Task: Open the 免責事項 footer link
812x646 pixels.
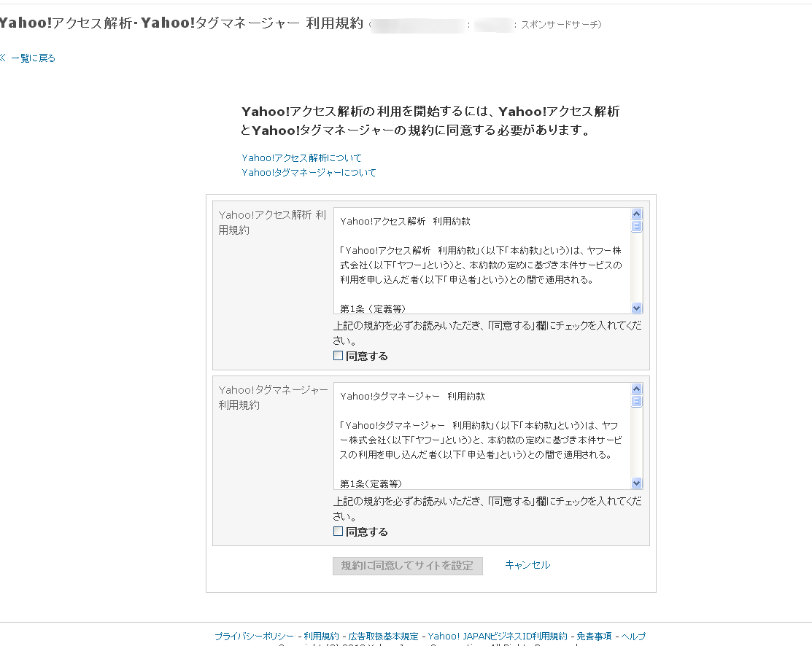Action: click(x=594, y=637)
